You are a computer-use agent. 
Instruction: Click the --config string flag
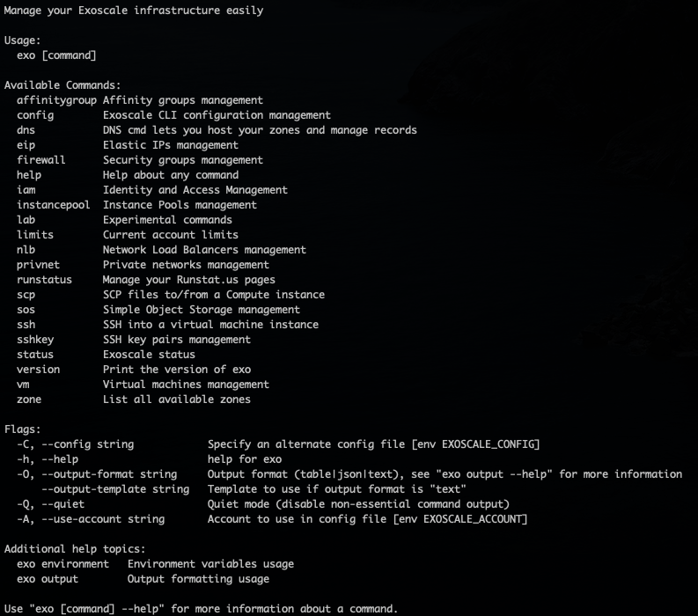[x=88, y=444]
